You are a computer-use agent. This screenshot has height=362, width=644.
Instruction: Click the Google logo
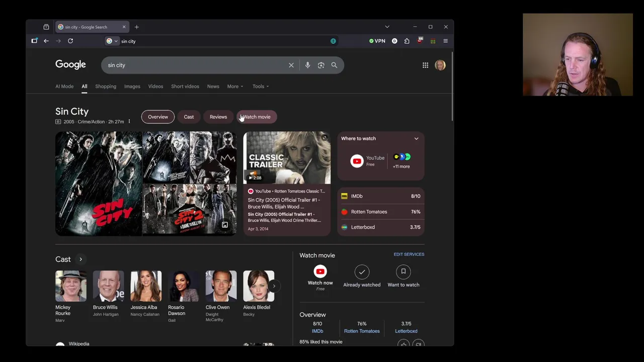(x=70, y=64)
